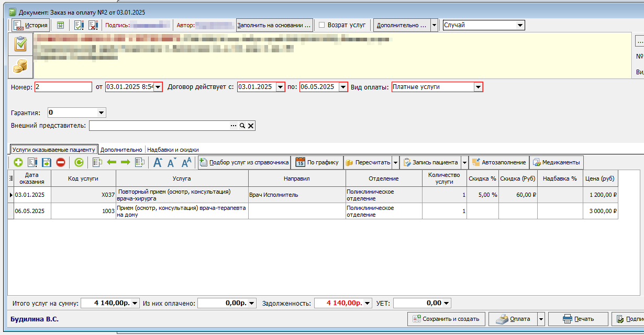Click the Внешний представитель input field
The image size is (644, 335).
[x=160, y=126]
